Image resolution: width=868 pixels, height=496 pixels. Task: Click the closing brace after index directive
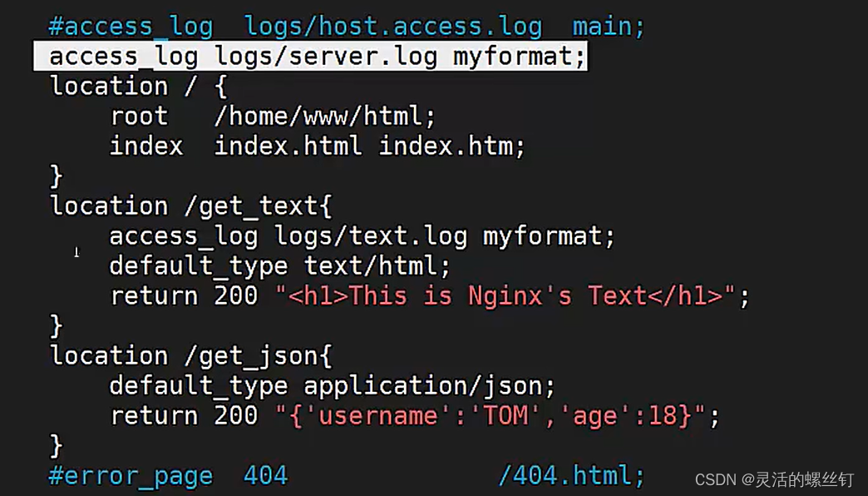[54, 176]
